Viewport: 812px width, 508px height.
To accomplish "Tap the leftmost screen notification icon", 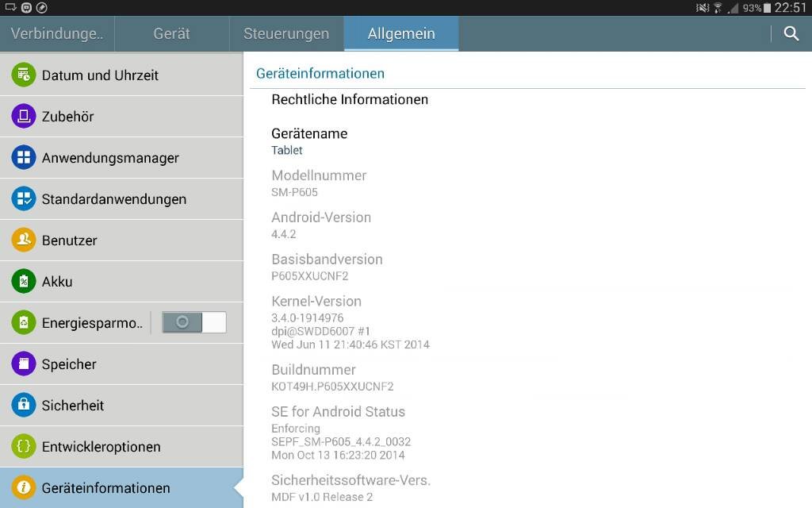I will pyautogui.click(x=11, y=7).
